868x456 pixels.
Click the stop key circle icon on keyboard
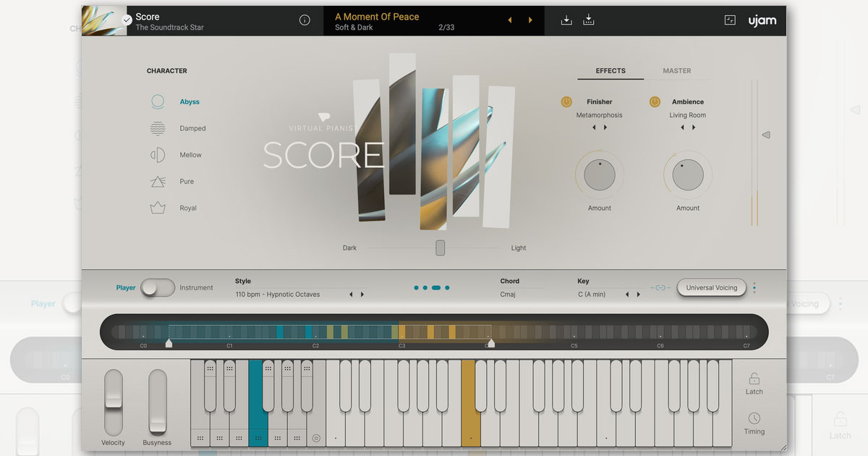tap(316, 438)
